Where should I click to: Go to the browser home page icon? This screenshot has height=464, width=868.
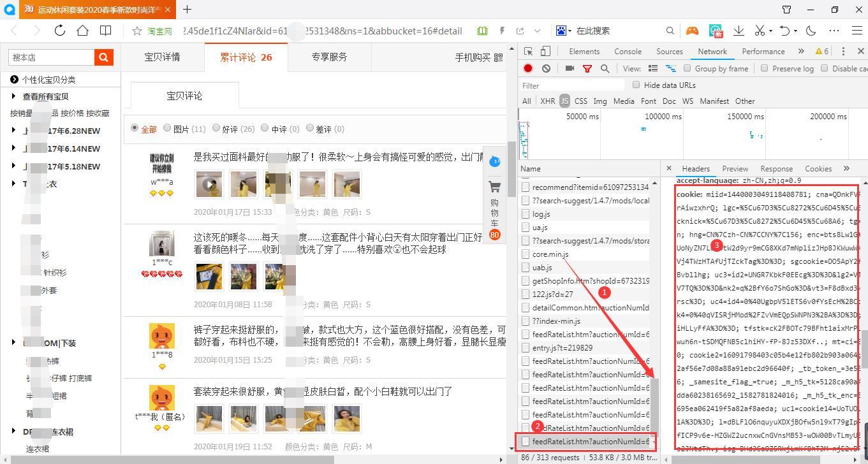83,31
